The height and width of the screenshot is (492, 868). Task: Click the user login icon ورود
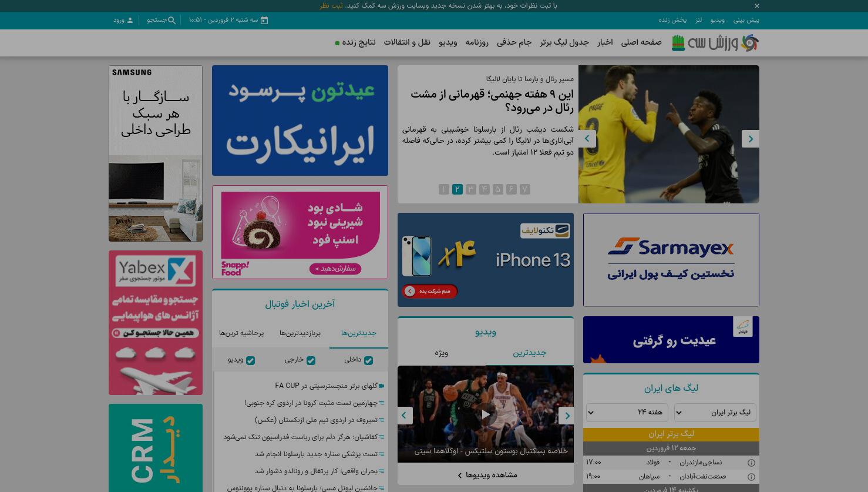[x=130, y=20]
